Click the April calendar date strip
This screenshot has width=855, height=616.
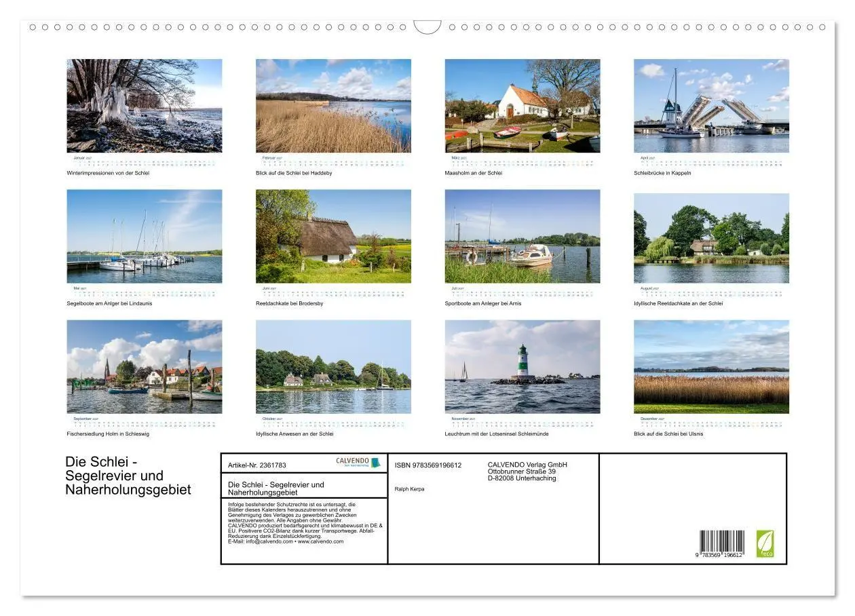click(x=711, y=161)
